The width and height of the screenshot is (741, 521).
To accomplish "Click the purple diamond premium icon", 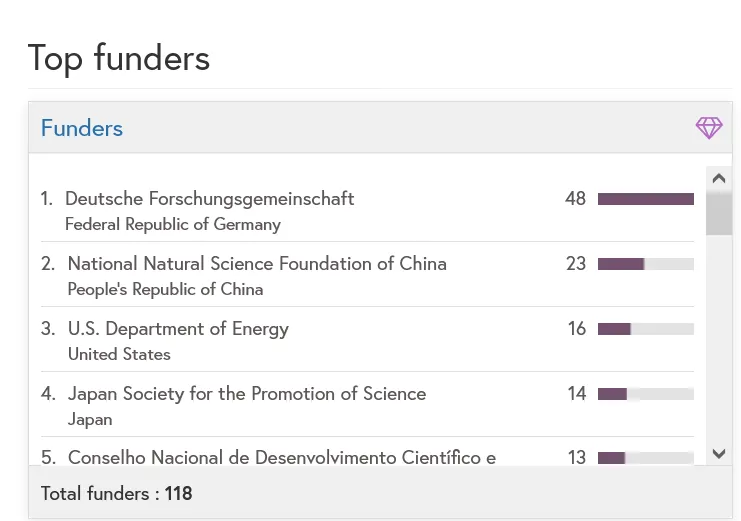I will (708, 128).
